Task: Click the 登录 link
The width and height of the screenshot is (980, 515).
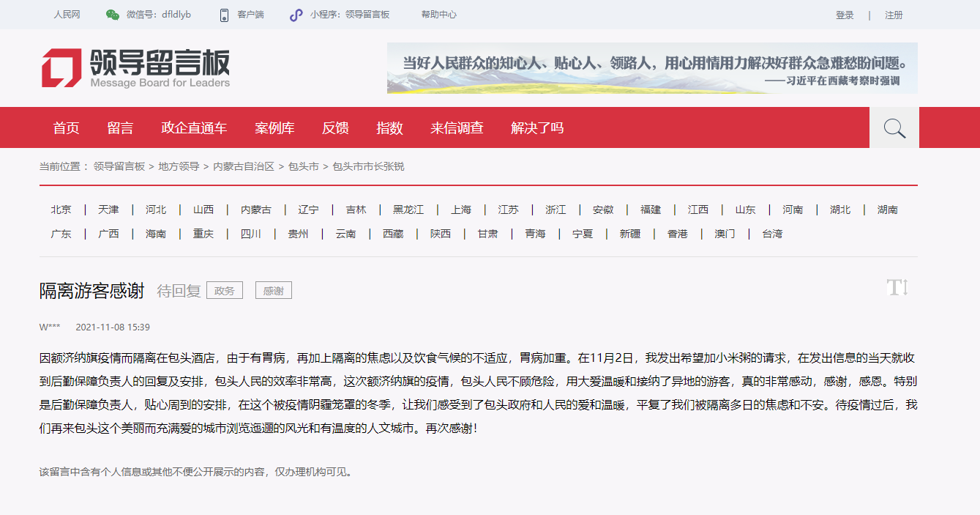Action: point(845,15)
